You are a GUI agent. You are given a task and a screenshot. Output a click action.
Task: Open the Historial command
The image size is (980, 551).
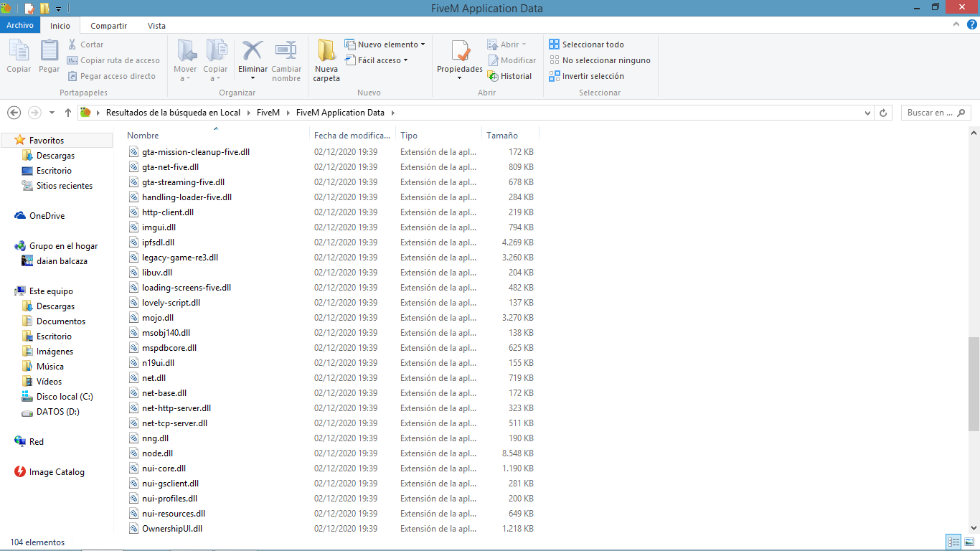point(510,76)
